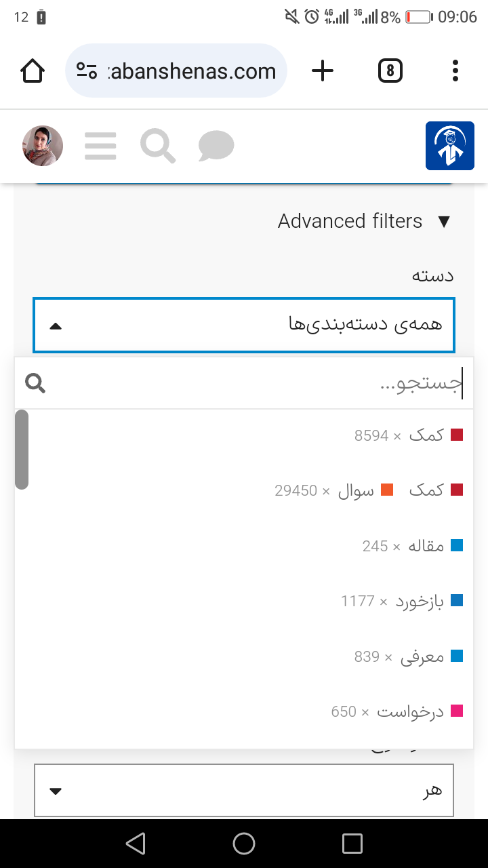Tap the browser home icon
The image size is (488, 868).
point(33,71)
